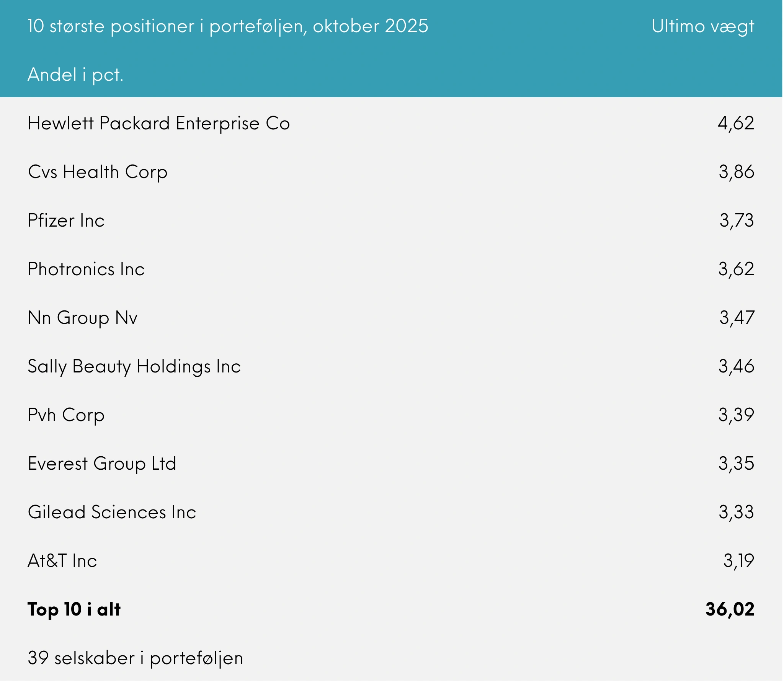Click Everest Group Ltd
The image size is (784, 681).
[102, 464]
